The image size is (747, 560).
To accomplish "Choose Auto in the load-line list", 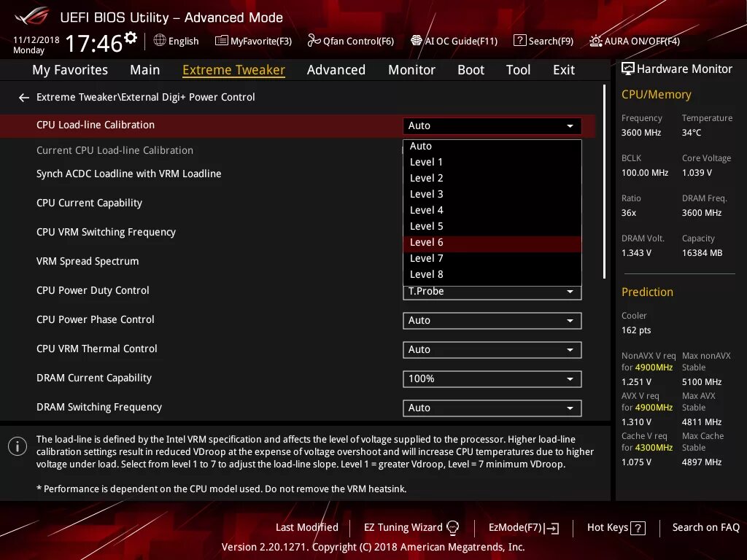I will (492, 146).
